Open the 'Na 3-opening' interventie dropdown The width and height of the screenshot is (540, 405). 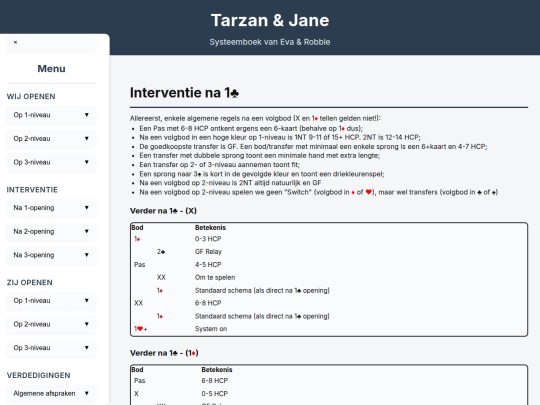pyautogui.click(x=51, y=255)
